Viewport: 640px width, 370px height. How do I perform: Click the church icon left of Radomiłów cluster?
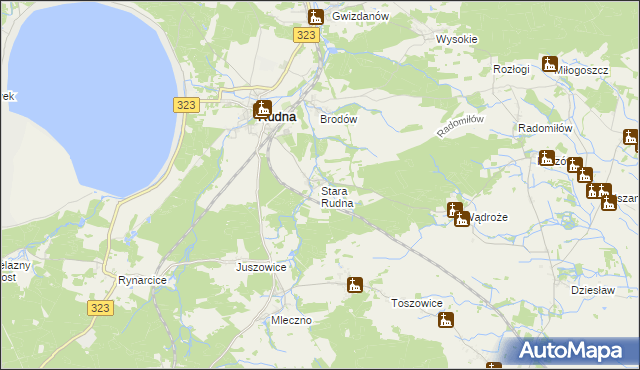547,158
